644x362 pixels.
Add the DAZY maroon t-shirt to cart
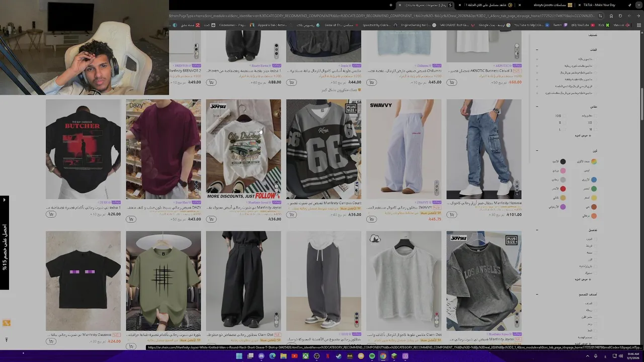coord(131,219)
